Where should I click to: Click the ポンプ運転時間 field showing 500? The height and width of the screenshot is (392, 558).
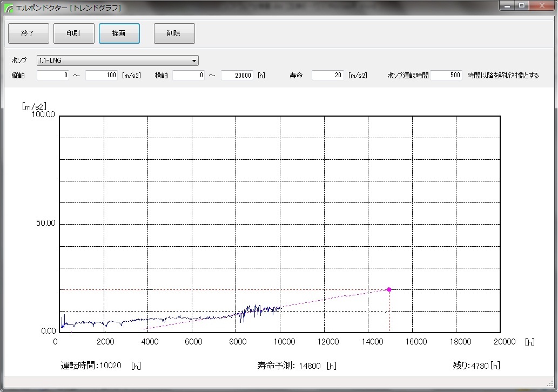coord(446,76)
